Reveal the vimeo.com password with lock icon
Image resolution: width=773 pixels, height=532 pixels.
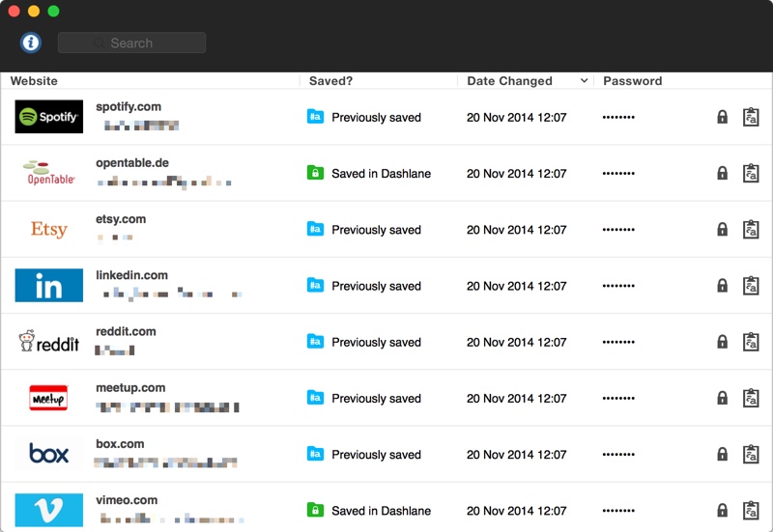coord(722,511)
